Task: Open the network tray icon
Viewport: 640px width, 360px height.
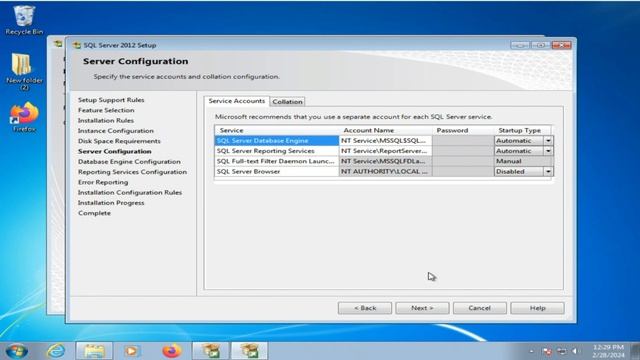Action: (562, 351)
